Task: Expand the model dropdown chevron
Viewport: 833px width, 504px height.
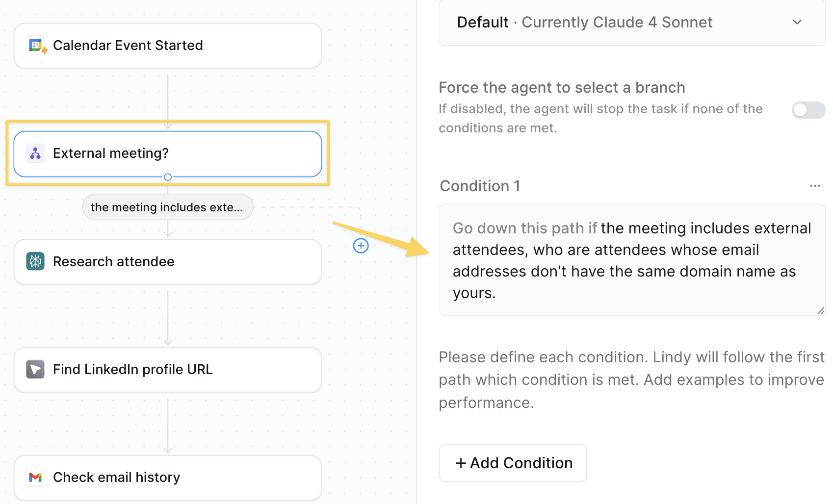Action: [797, 22]
